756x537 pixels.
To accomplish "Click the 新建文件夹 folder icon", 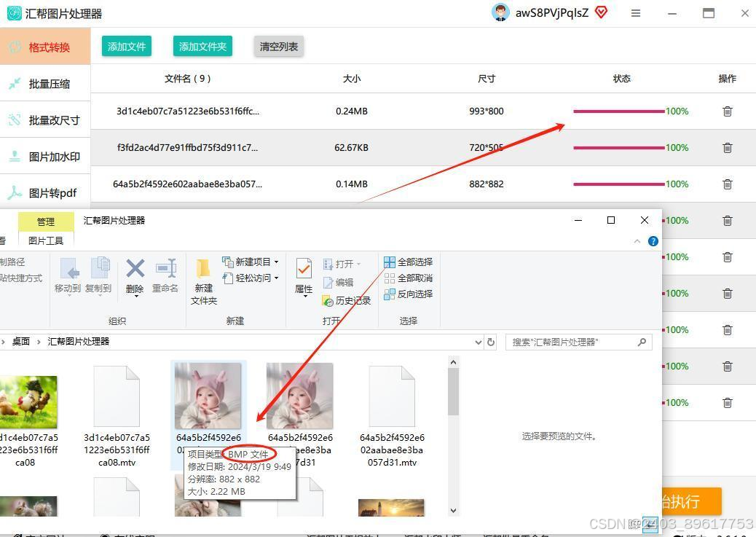I will [203, 268].
